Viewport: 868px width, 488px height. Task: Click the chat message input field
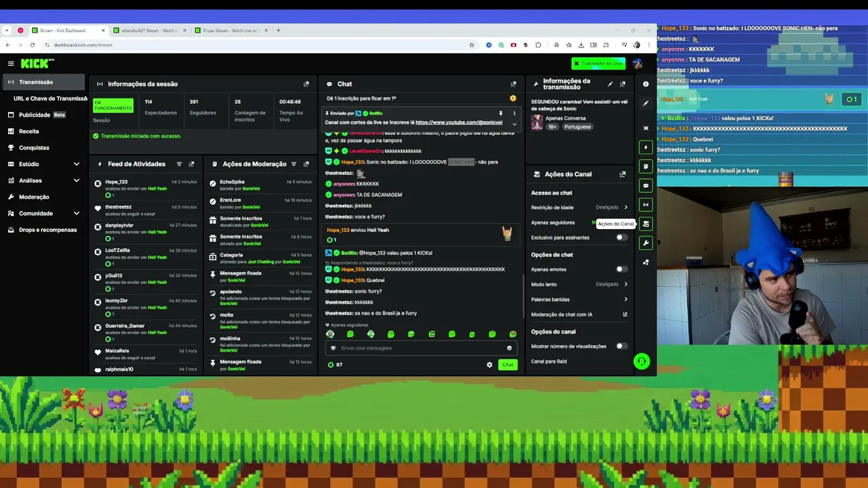coord(420,348)
